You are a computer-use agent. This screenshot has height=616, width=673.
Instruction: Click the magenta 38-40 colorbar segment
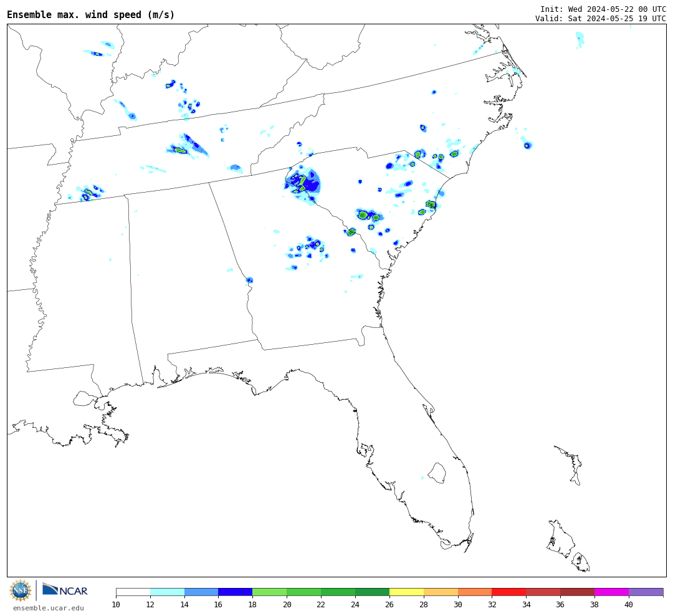tap(612, 592)
